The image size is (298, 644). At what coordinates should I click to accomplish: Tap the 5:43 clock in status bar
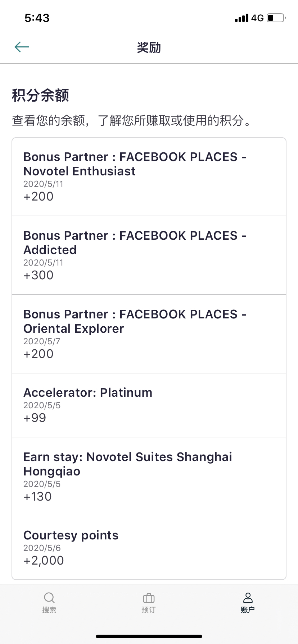pos(37,18)
